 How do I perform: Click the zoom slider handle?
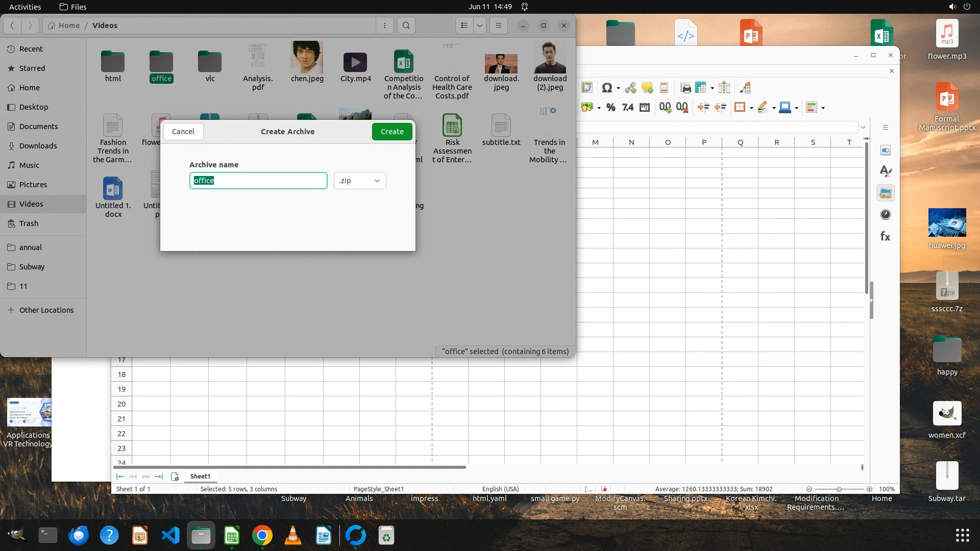(839, 489)
